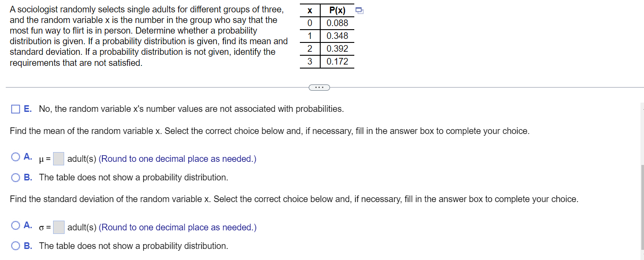
Task: Click the x column header of the table
Action: click(x=309, y=10)
